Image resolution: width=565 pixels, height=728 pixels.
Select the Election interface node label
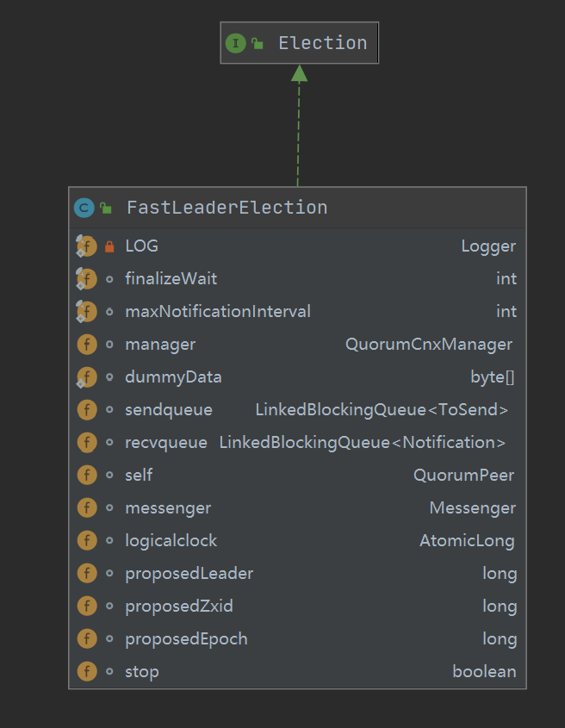coord(323,43)
